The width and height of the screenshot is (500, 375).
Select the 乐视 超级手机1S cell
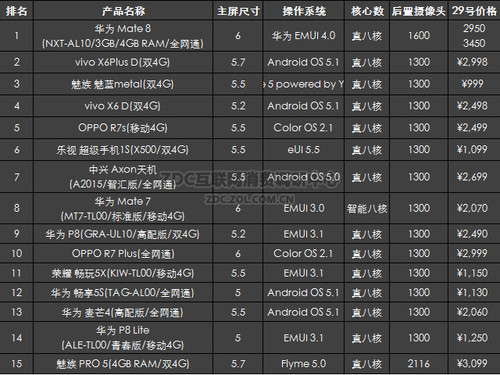123,150
